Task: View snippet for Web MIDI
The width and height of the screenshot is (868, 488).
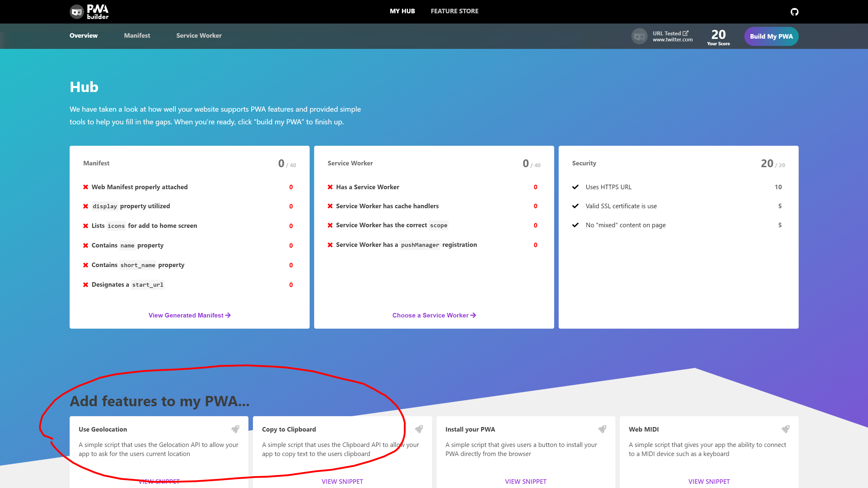Action: (709, 481)
